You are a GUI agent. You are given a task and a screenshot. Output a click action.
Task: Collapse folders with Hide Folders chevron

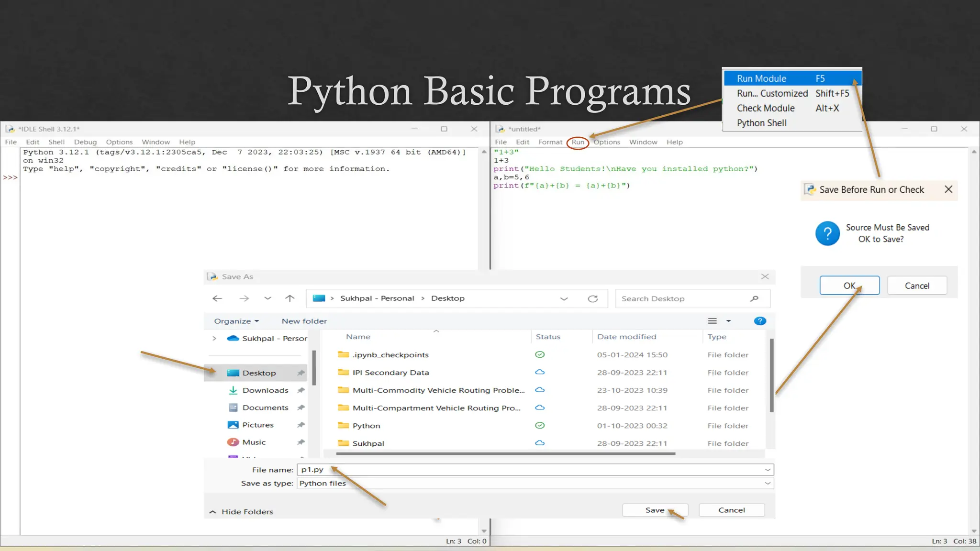tap(213, 512)
